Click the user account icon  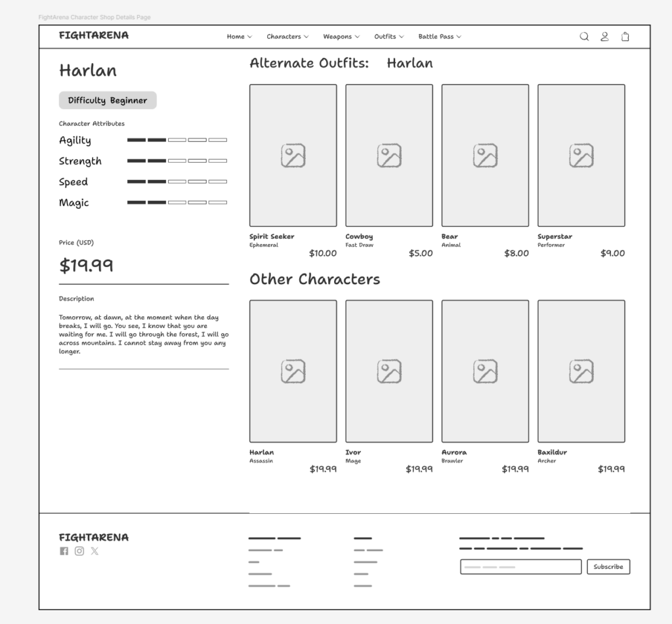(x=604, y=37)
